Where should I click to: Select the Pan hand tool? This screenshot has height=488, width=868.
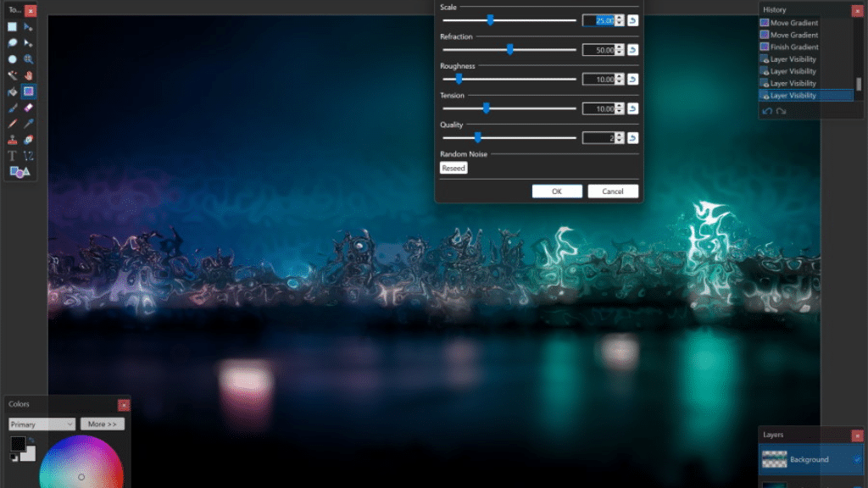click(28, 75)
